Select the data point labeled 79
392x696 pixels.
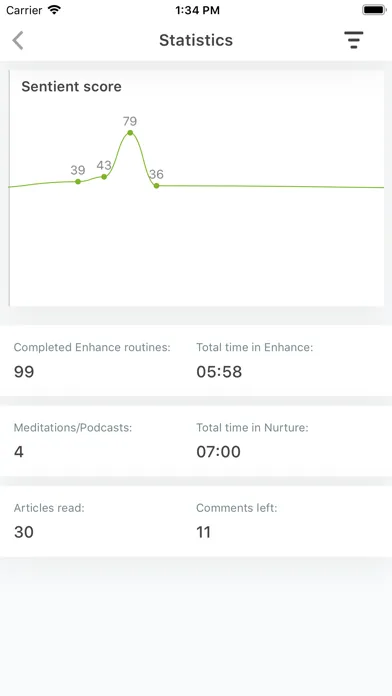click(130, 133)
